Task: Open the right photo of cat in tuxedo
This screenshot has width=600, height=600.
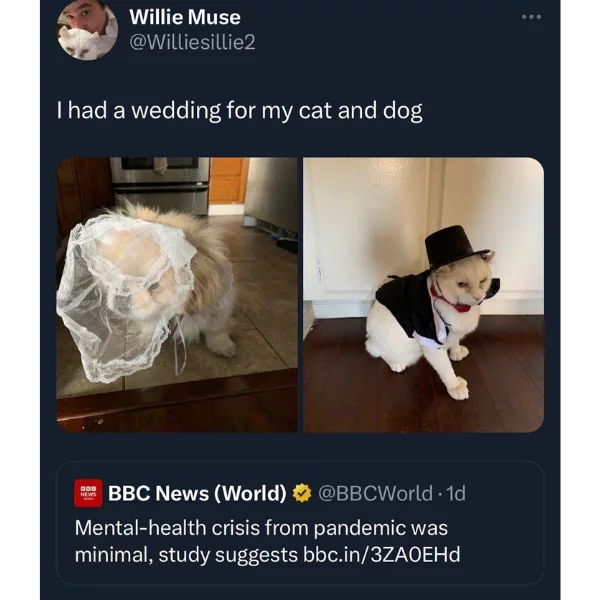Action: (423, 294)
